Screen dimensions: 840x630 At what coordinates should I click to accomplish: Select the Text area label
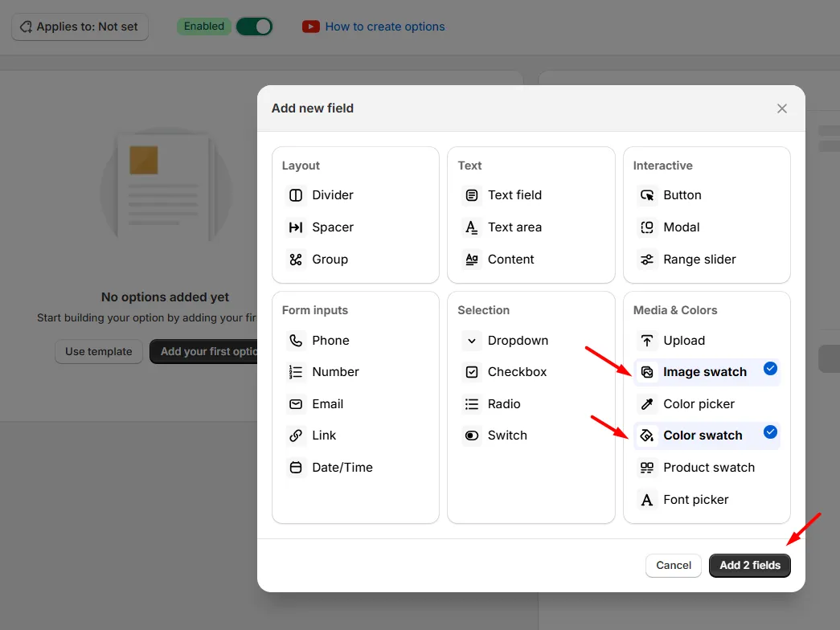514,227
